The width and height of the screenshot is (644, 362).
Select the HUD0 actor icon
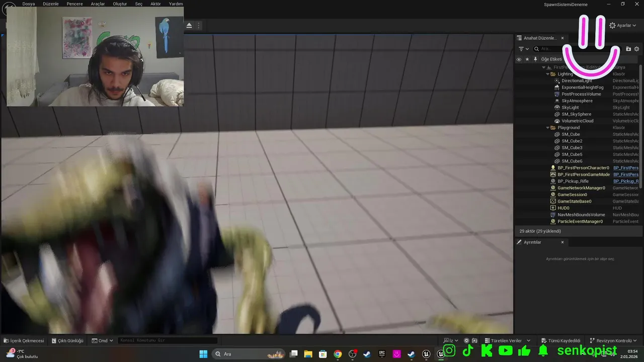[x=553, y=208]
